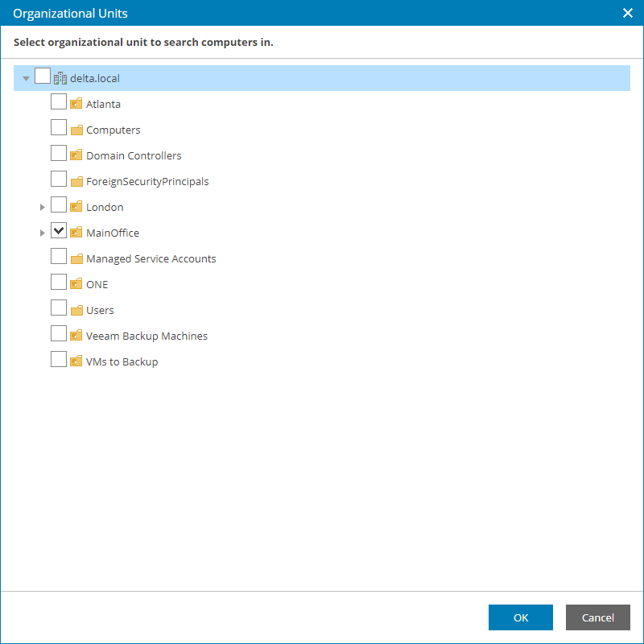Click the ONE folder icon
The width and height of the screenshot is (644, 644).
[x=76, y=283]
